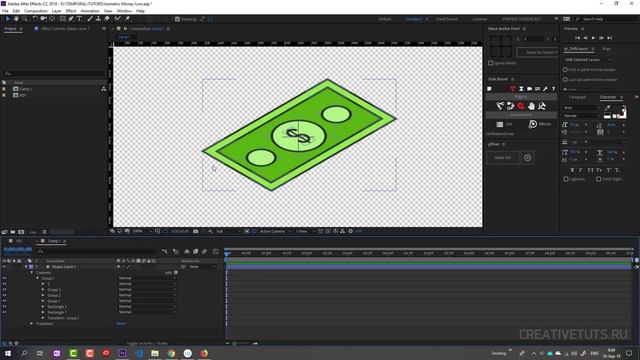640x360 pixels.
Task: Delete selected project item with trash icon
Action: click(x=44, y=232)
